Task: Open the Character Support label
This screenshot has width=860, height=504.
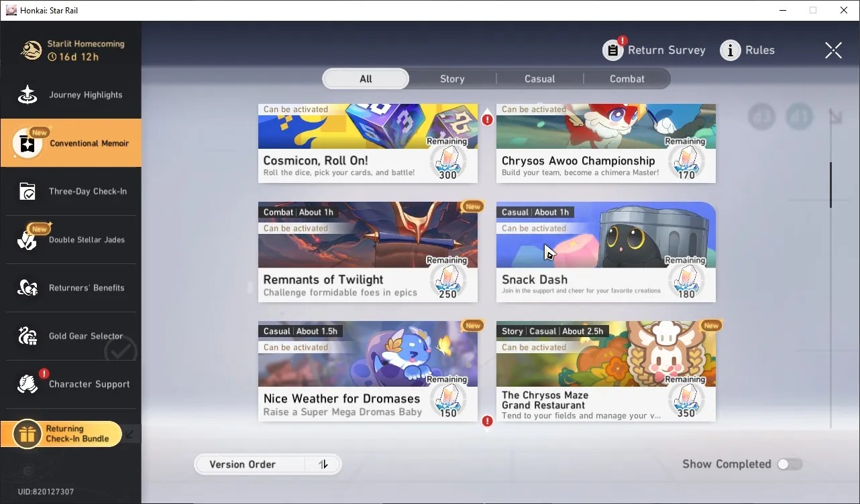Action: pos(89,385)
